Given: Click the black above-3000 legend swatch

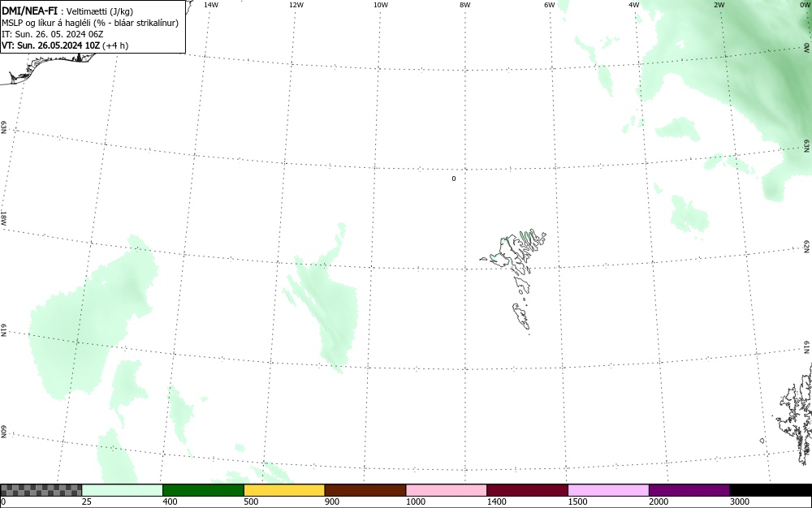Looking at the screenshot, I should [x=771, y=490].
